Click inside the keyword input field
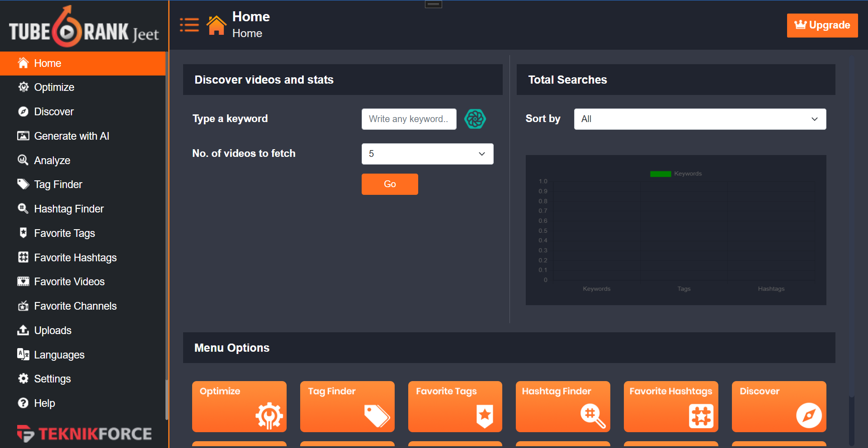Screen dimensions: 868x448 click(409, 119)
